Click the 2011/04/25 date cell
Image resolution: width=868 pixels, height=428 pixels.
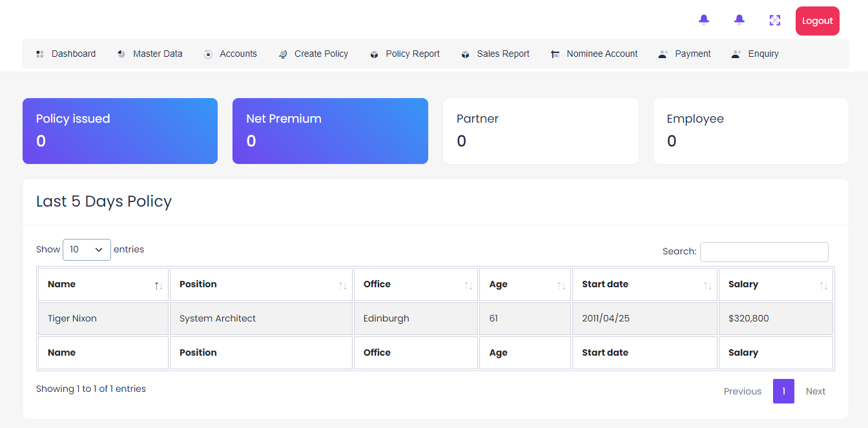pyautogui.click(x=645, y=318)
